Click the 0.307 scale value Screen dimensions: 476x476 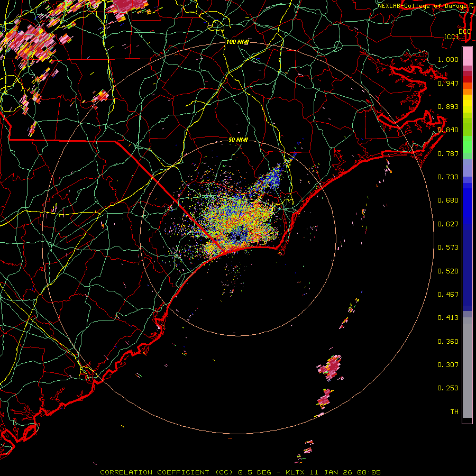(448, 365)
